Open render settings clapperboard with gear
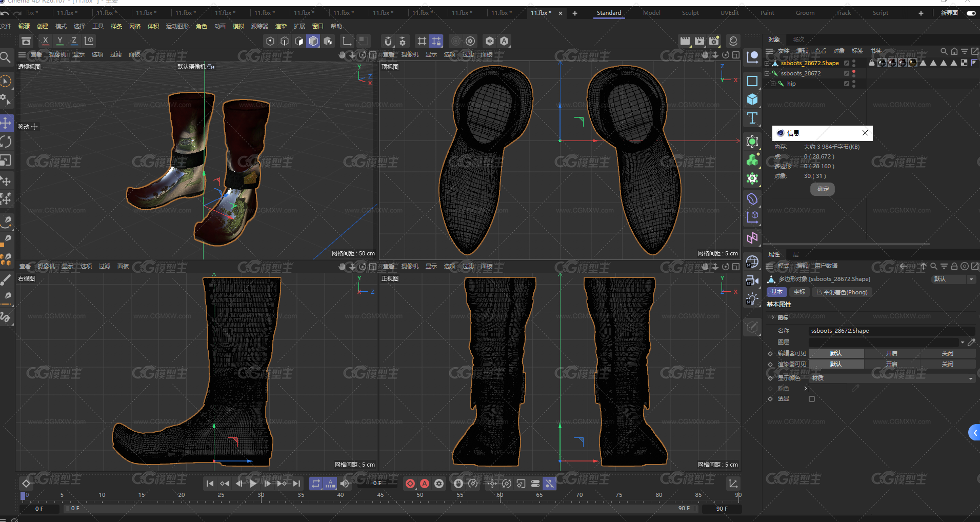980x522 pixels. pyautogui.click(x=714, y=41)
